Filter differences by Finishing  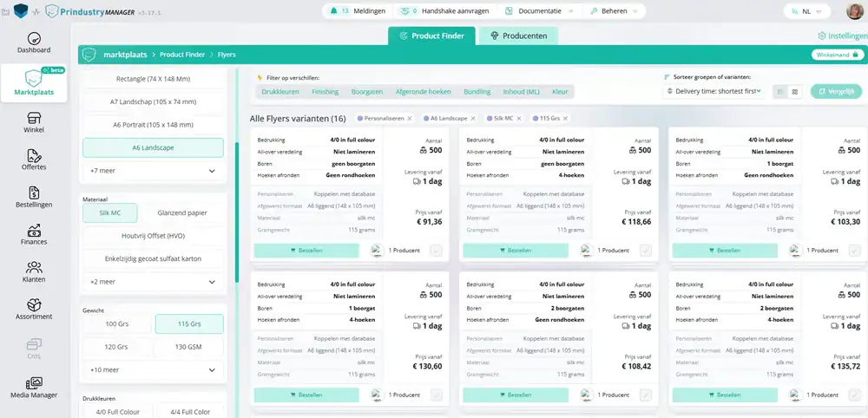click(325, 92)
